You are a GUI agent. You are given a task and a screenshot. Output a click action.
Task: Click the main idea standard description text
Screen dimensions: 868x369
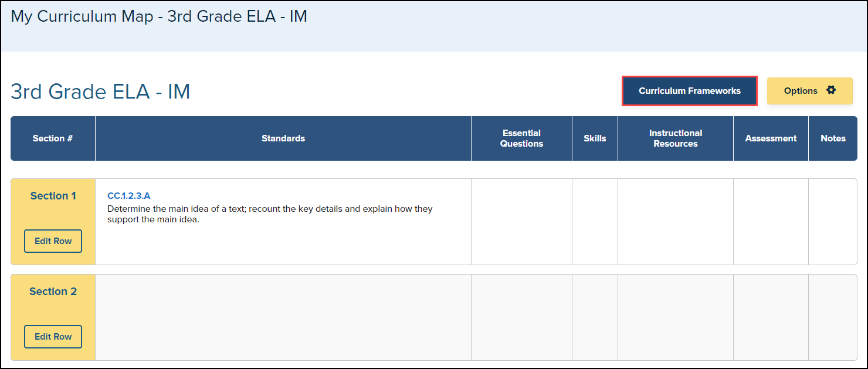click(x=270, y=214)
